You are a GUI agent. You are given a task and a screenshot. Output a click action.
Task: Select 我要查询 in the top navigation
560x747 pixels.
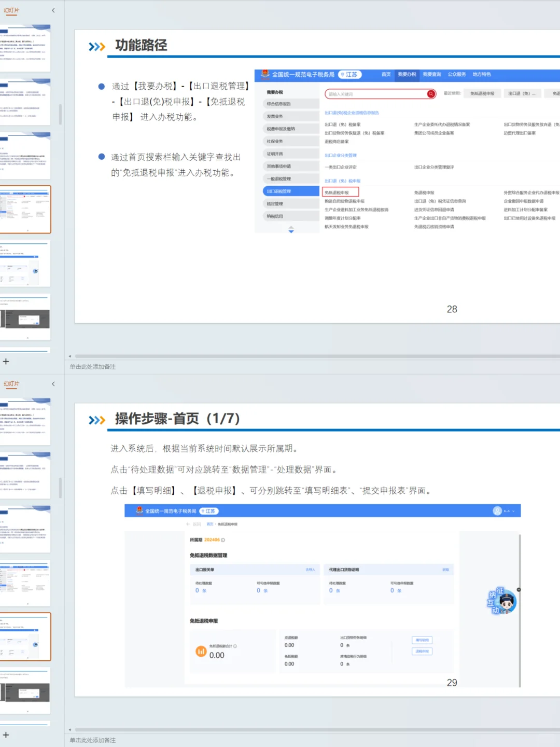click(432, 74)
